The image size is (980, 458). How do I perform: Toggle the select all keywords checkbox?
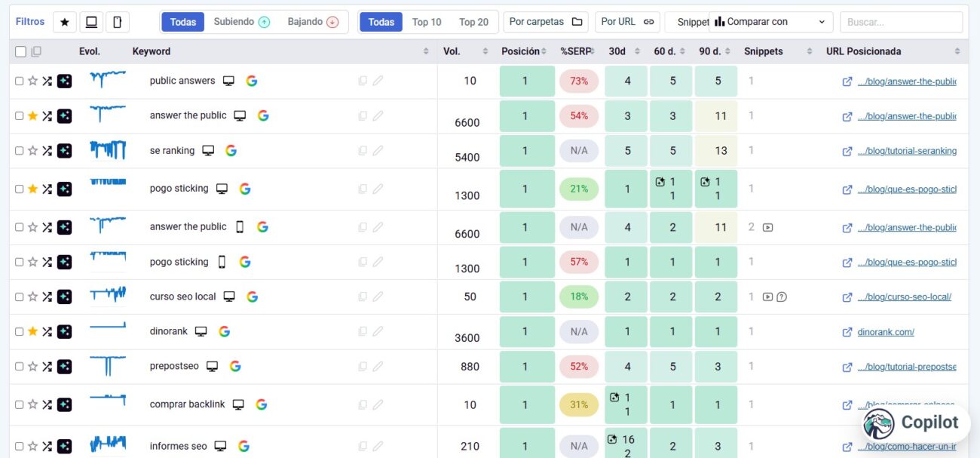pyautogui.click(x=20, y=52)
